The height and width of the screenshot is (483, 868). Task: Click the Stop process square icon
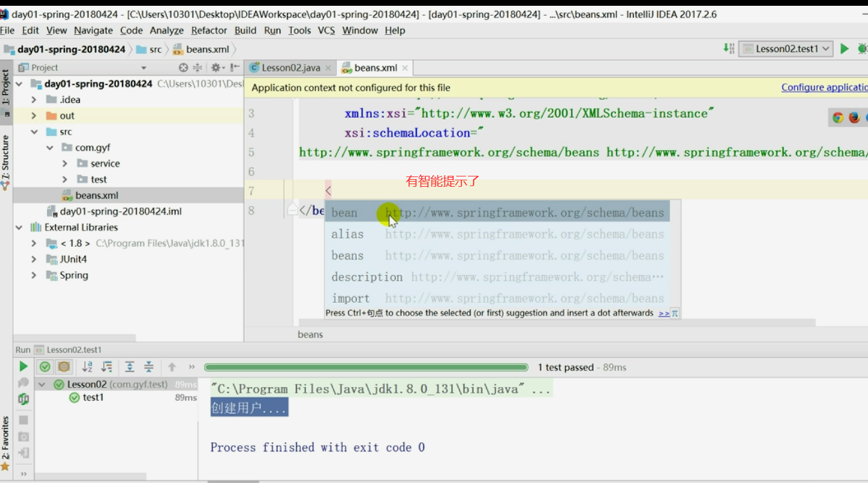[x=24, y=420]
